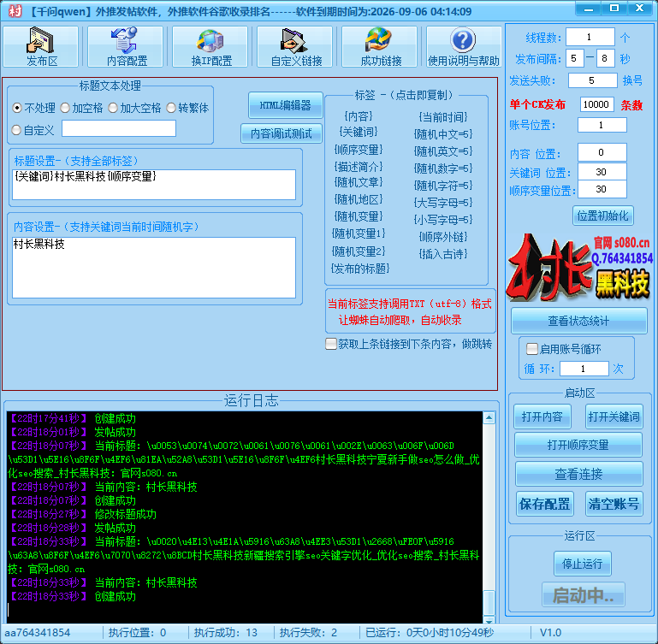
Task: Copy the {内容} tag
Action: 359,115
